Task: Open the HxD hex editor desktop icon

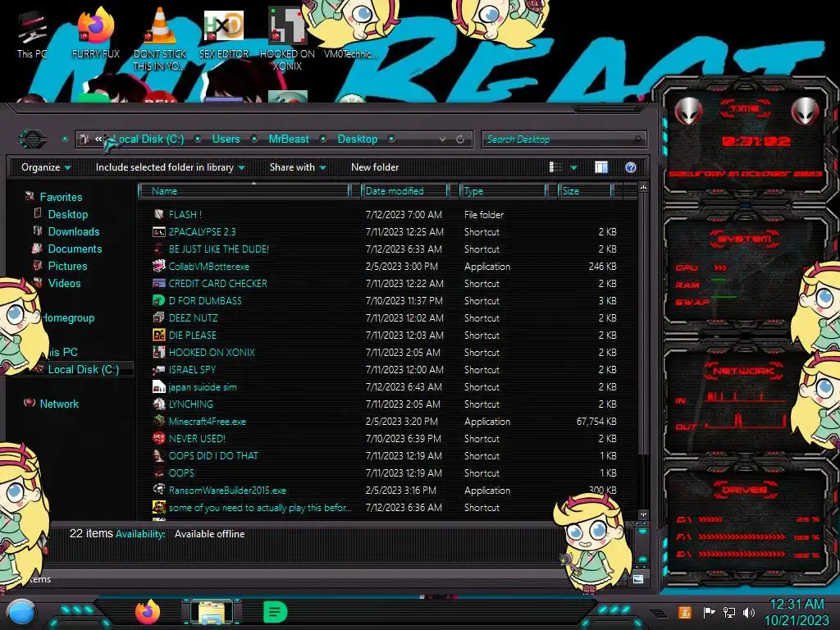Action: (x=224, y=32)
